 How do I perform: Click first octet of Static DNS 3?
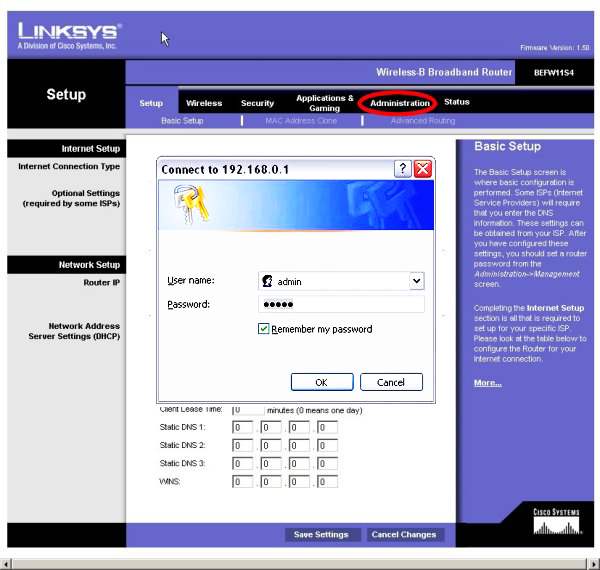242,463
